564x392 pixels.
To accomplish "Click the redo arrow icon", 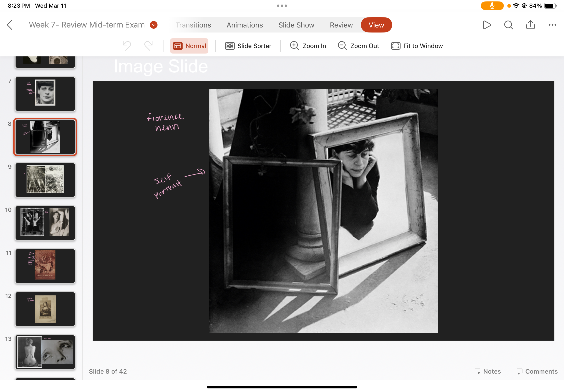I will [x=148, y=46].
